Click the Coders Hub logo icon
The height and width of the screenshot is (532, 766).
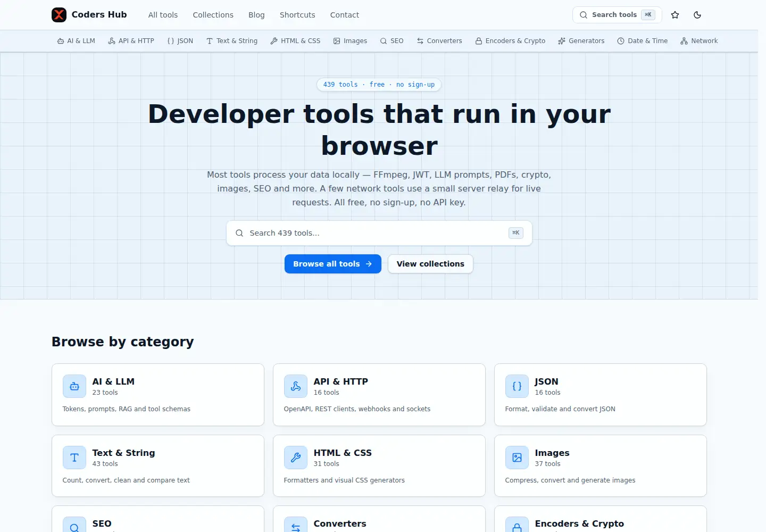tap(59, 15)
